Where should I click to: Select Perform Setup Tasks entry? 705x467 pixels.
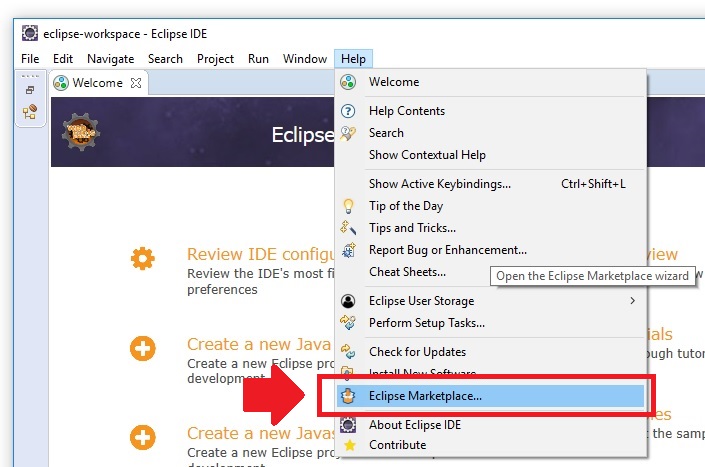point(491,323)
